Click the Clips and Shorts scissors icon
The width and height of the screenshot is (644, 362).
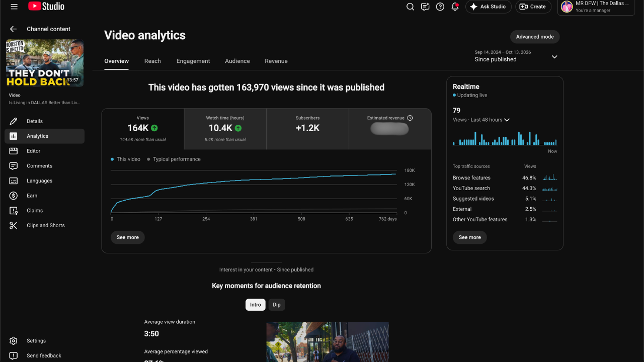pos(14,225)
